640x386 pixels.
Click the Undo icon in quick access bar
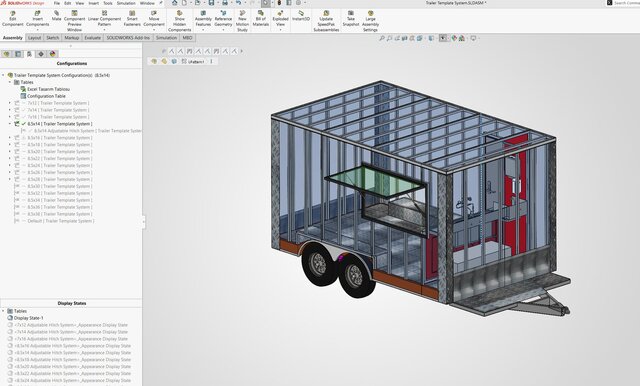(238, 3)
